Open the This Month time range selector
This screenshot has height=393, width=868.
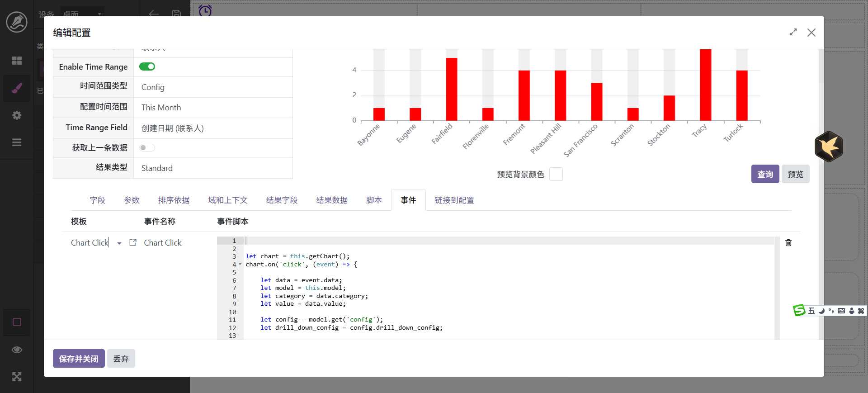[212, 108]
